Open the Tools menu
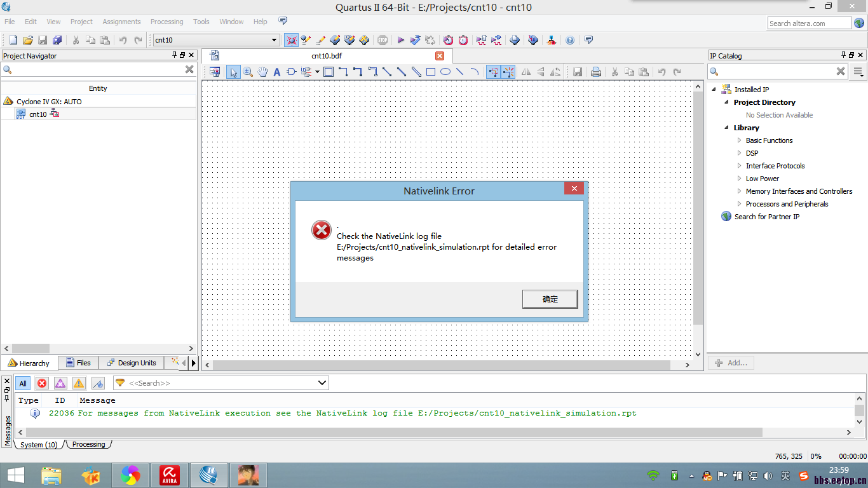The image size is (868, 488). point(201,22)
